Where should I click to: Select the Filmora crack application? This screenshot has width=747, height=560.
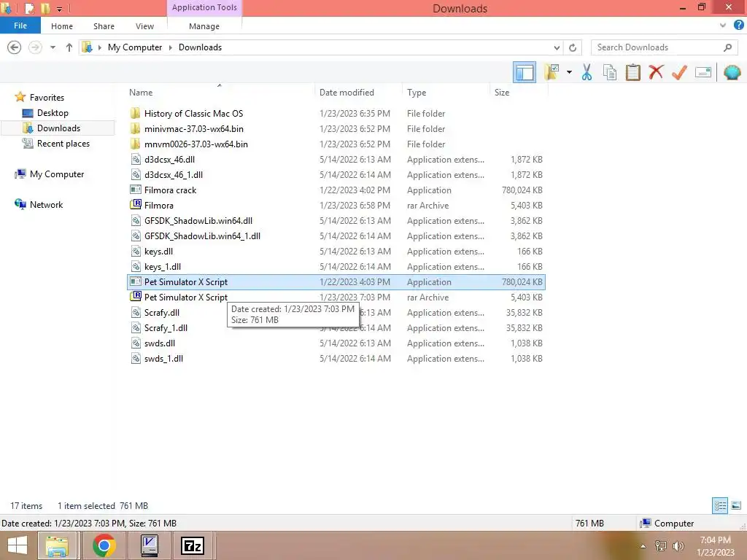click(x=170, y=190)
